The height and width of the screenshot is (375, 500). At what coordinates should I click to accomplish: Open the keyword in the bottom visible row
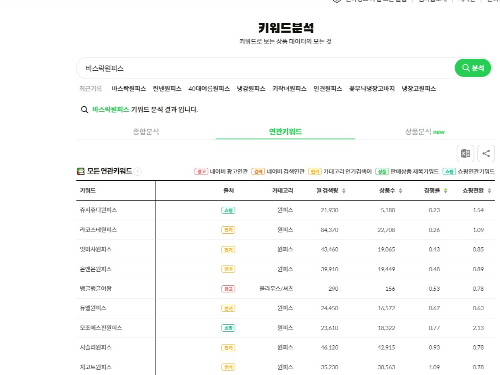(x=95, y=367)
